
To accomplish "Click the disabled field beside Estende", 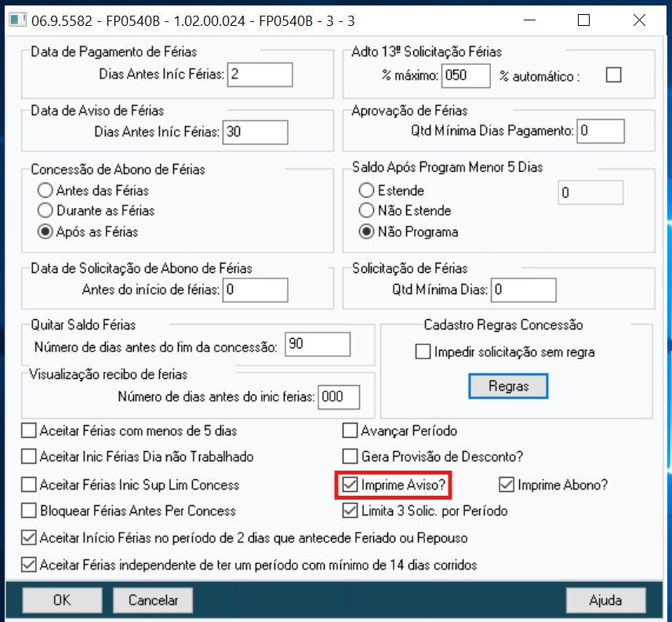I will (590, 192).
